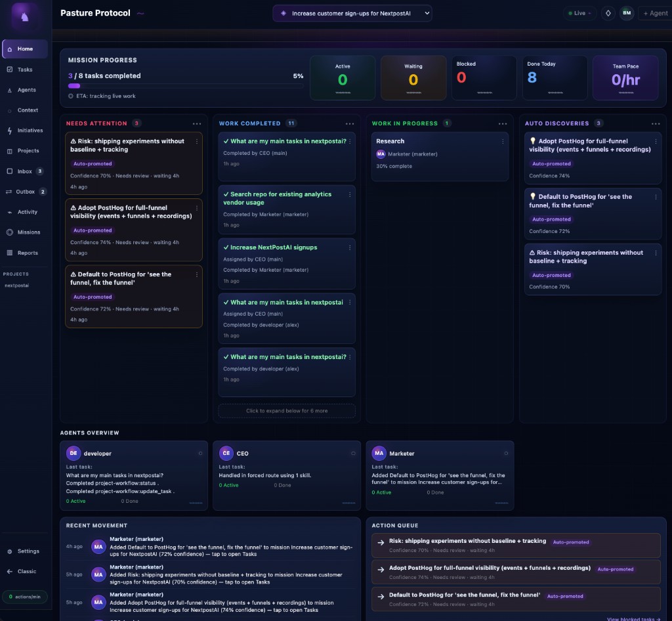Expand six more completed items
This screenshot has width=672, height=621.
pyautogui.click(x=287, y=410)
